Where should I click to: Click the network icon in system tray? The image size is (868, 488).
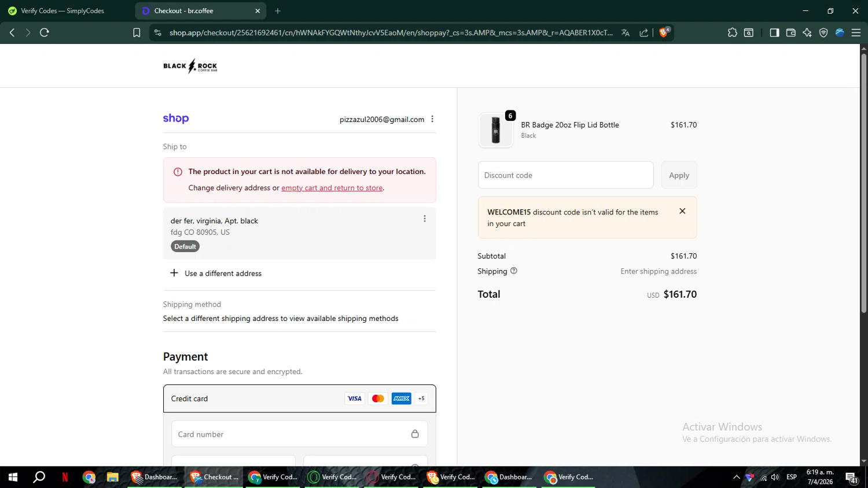(763, 477)
